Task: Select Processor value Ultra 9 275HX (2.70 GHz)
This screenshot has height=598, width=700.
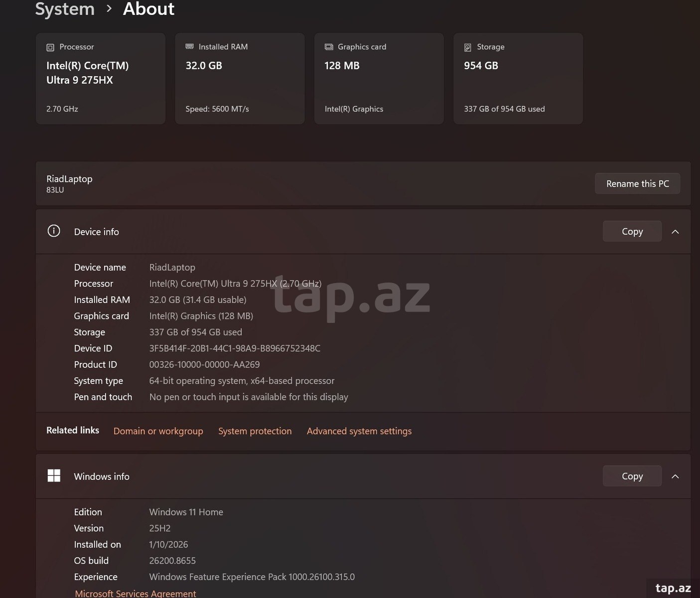Action: click(x=235, y=284)
